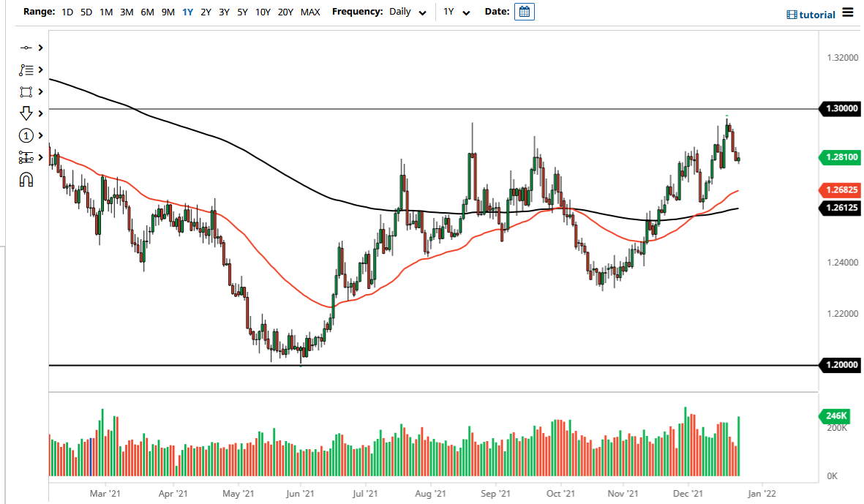Select the trendline drawing tool
The width and height of the screenshot is (864, 504).
pos(26,47)
